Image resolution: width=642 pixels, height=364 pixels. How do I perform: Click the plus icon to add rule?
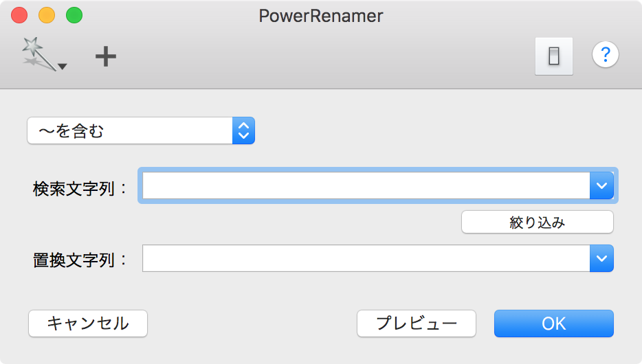click(x=105, y=57)
